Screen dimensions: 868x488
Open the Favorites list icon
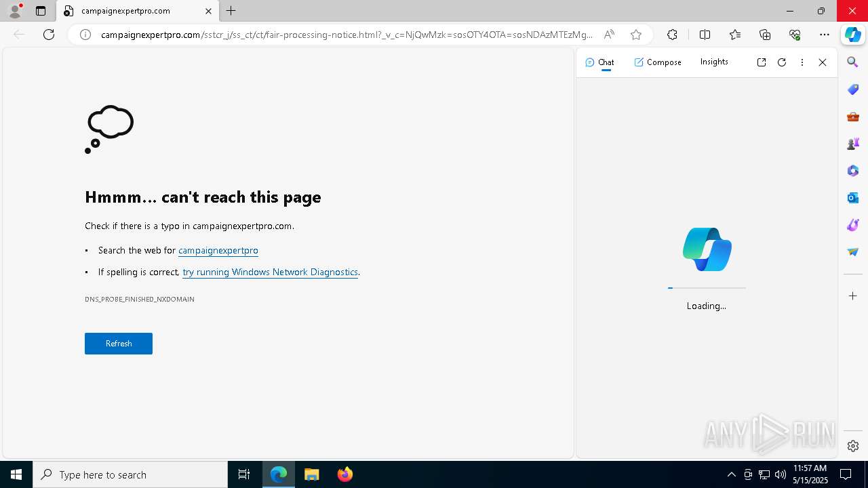(735, 35)
